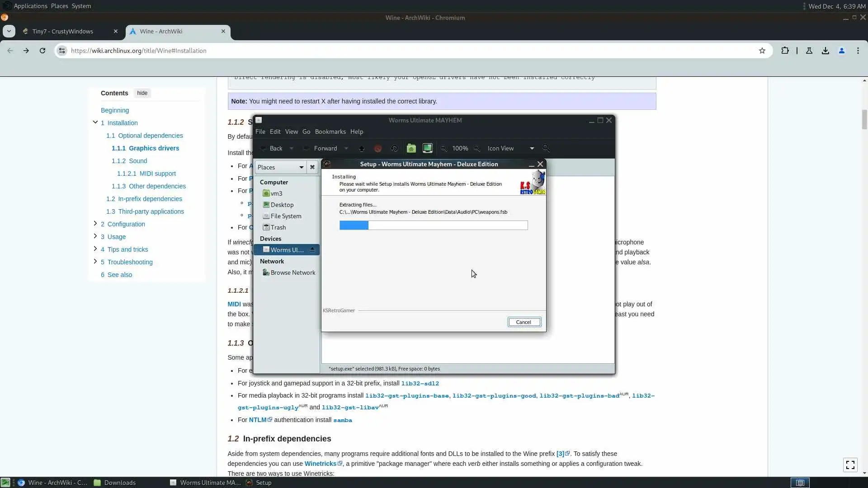868x488 pixels.
Task: Hide the wiki Contents list
Action: pyautogui.click(x=142, y=93)
